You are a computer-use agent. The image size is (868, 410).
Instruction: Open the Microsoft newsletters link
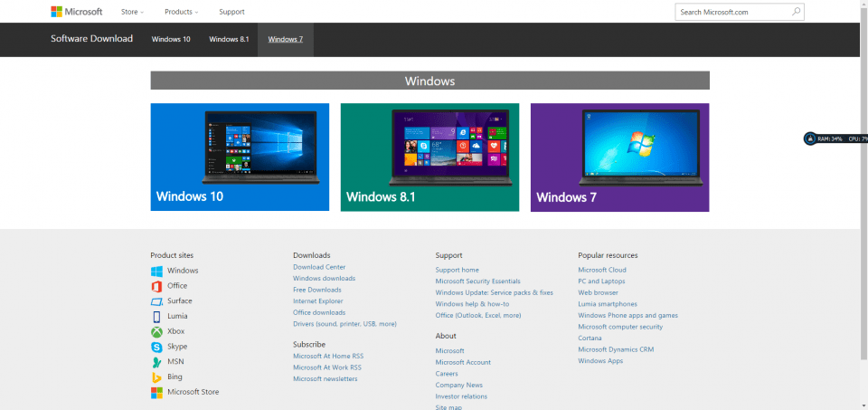click(x=325, y=379)
